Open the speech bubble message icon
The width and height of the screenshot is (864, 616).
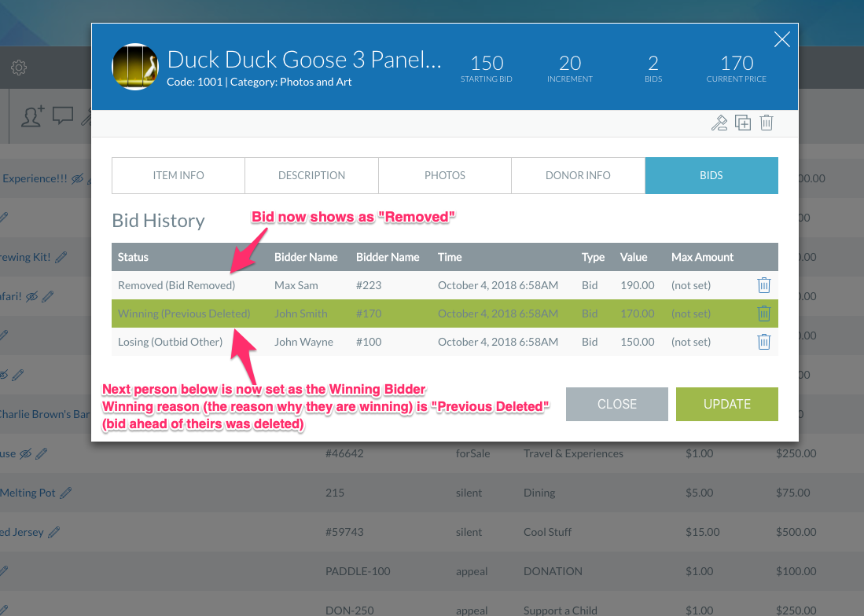pyautogui.click(x=63, y=116)
